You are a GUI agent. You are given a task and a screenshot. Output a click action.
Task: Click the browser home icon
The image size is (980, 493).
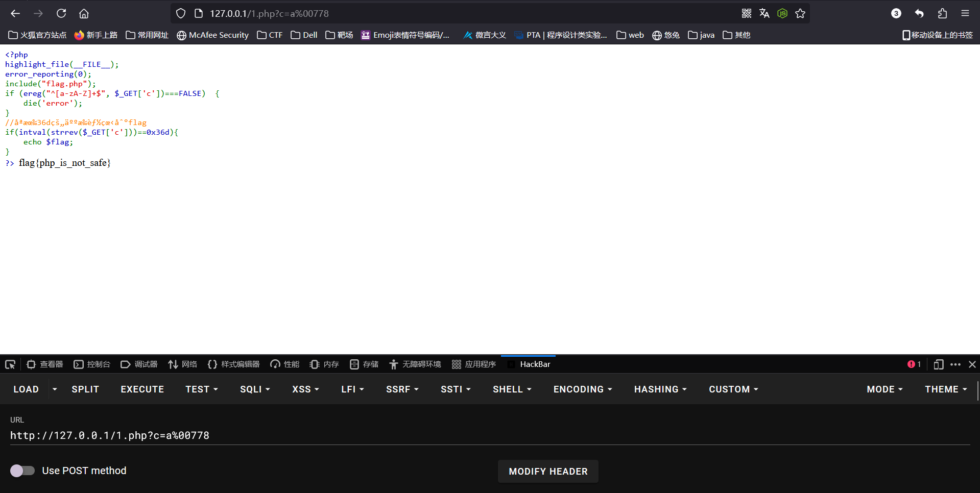[84, 13]
